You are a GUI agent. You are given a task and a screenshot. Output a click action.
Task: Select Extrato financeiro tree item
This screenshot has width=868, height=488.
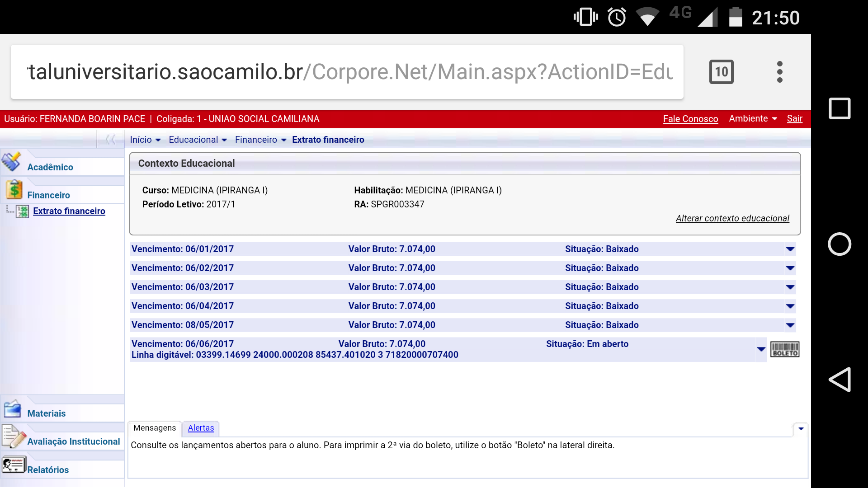pos(69,211)
